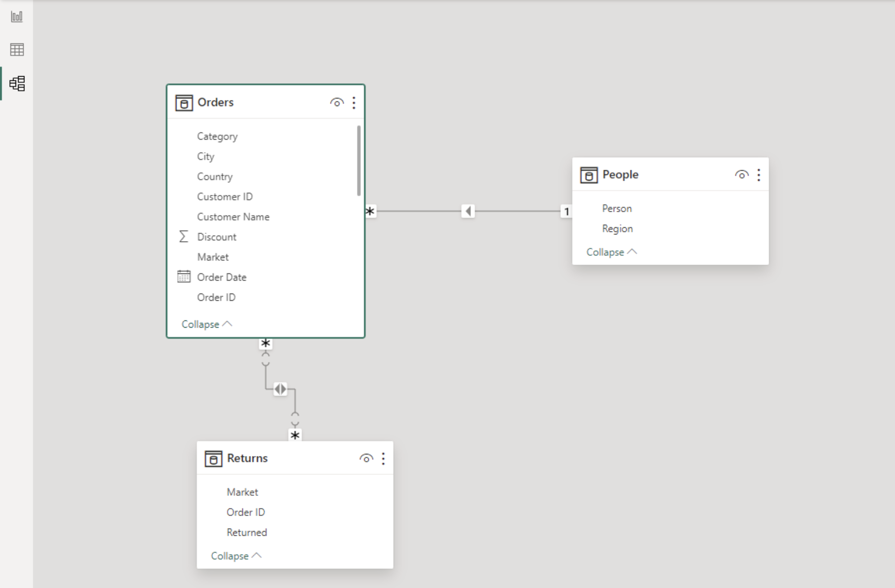Image resolution: width=895 pixels, height=588 pixels.
Task: Select the relationship line between Orders and People
Action: (x=467, y=211)
